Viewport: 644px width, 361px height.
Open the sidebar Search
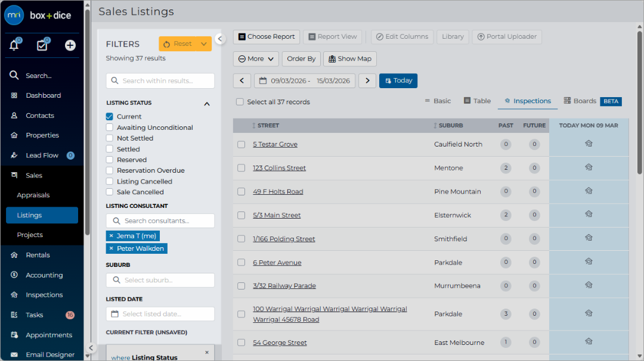click(38, 76)
